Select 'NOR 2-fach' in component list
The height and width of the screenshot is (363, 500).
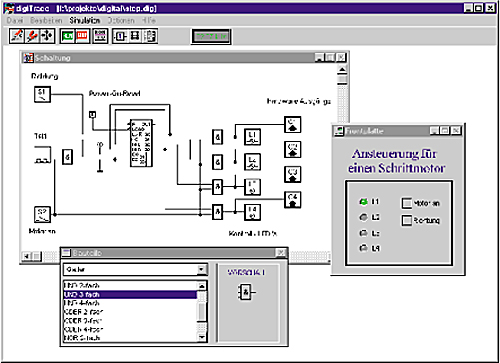pyautogui.click(x=130, y=338)
